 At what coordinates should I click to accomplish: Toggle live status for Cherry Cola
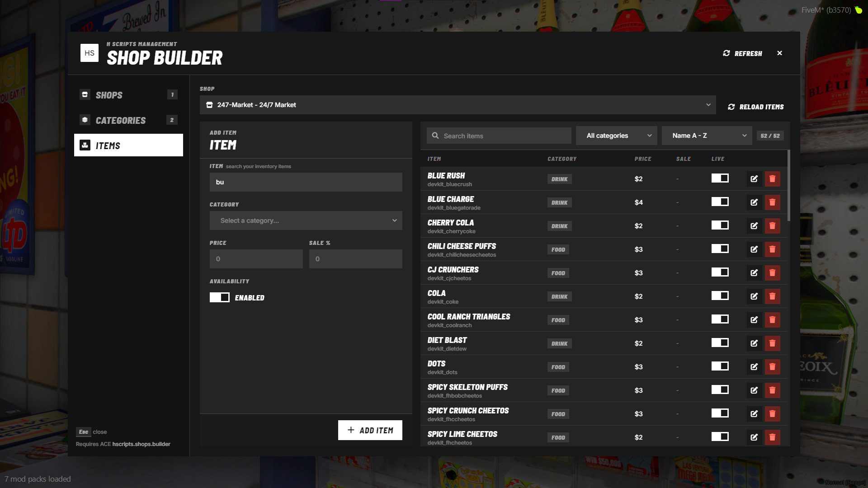720,225
